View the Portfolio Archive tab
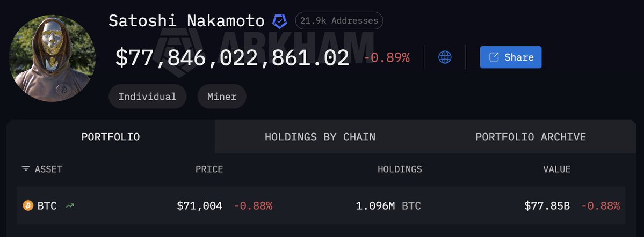 [x=531, y=137]
